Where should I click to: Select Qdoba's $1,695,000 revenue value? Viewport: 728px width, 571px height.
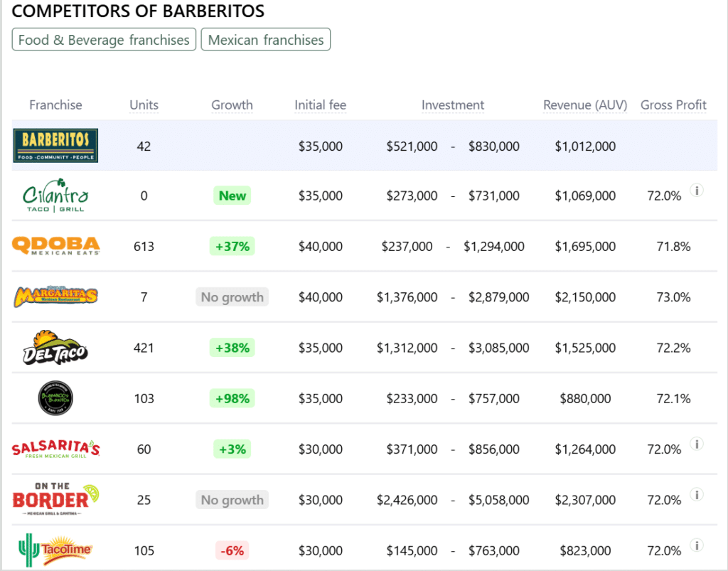pos(585,246)
